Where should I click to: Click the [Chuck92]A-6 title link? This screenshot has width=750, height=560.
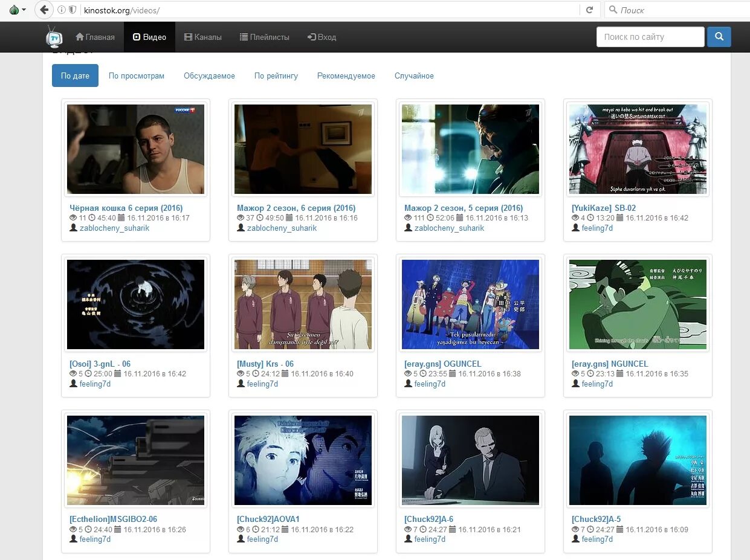pos(428,519)
